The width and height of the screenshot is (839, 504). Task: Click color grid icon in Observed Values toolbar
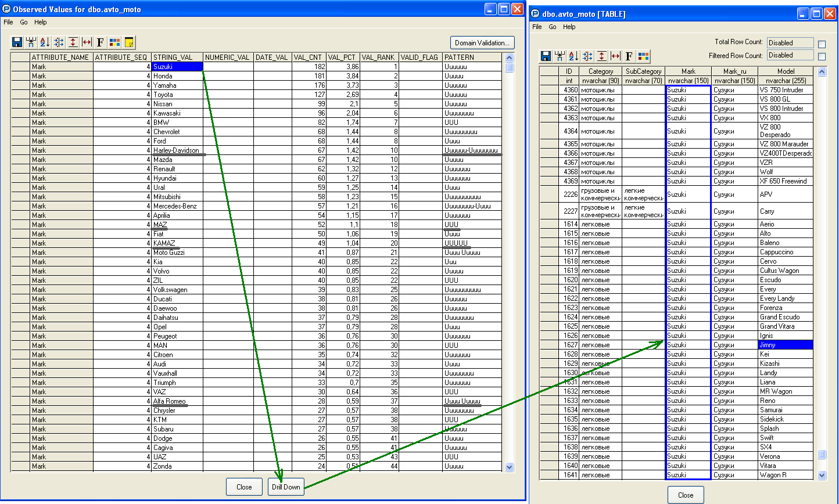[x=114, y=42]
